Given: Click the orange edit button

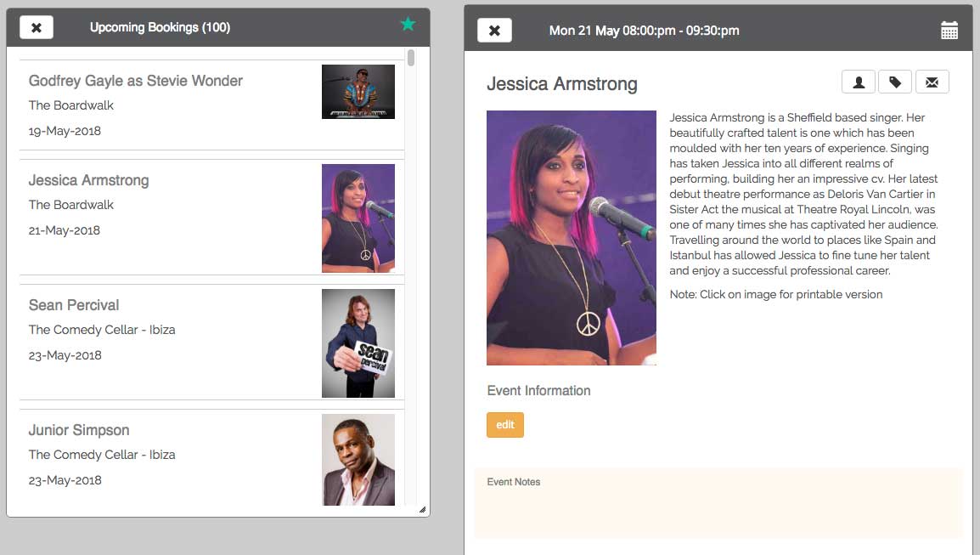Looking at the screenshot, I should (505, 425).
